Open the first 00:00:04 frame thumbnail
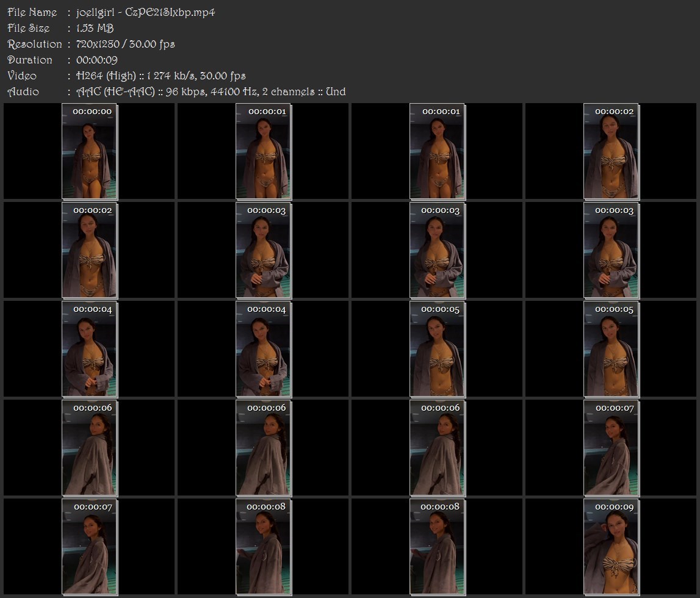This screenshot has width=700, height=598. (89, 349)
